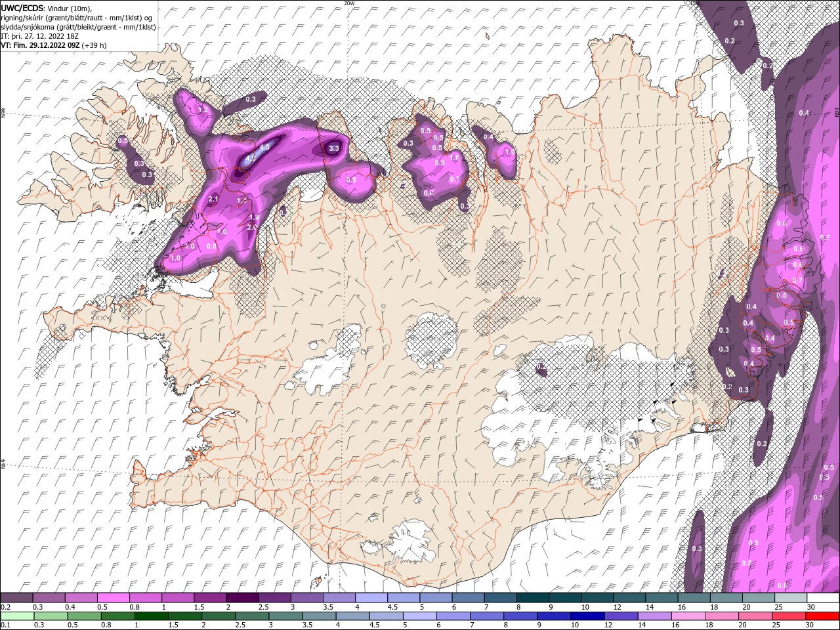
Task: Click the '3.3' precipitation value on the map
Action: tap(333, 148)
